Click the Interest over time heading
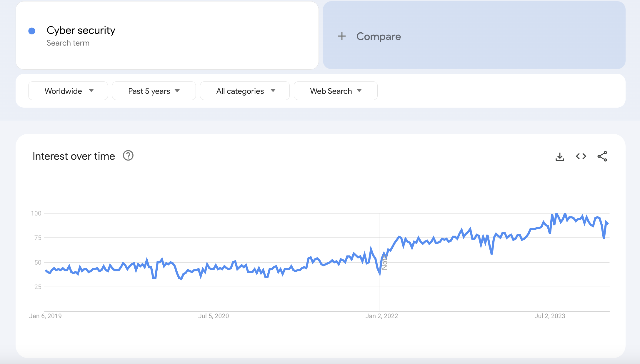This screenshot has height=364, width=640. (74, 156)
